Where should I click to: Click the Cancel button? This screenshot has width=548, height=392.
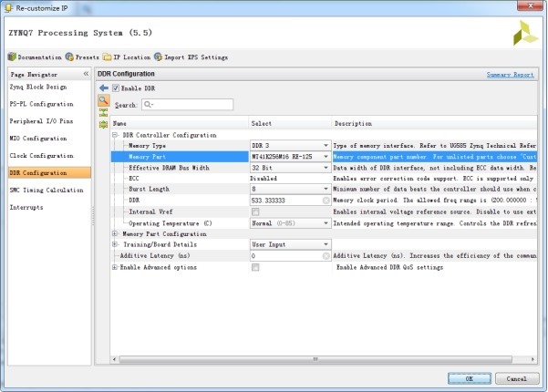(x=517, y=378)
